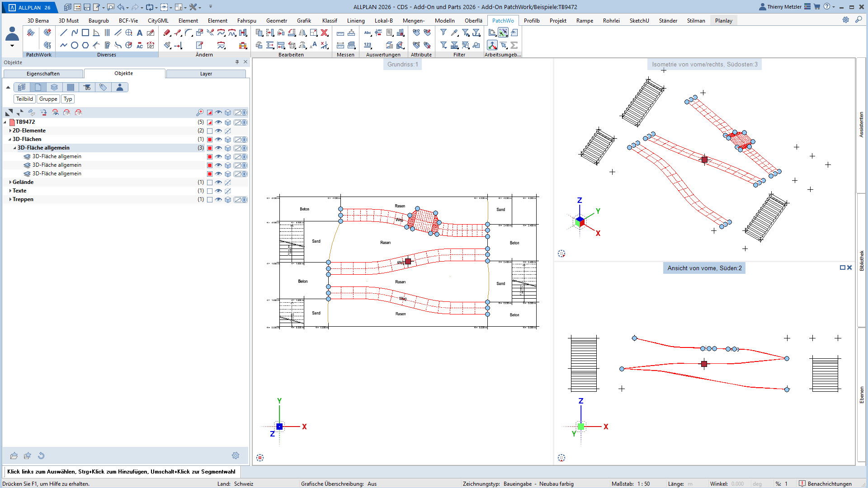Image resolution: width=868 pixels, height=488 pixels.
Task: Click the red Delete X icon
Action: point(324,33)
